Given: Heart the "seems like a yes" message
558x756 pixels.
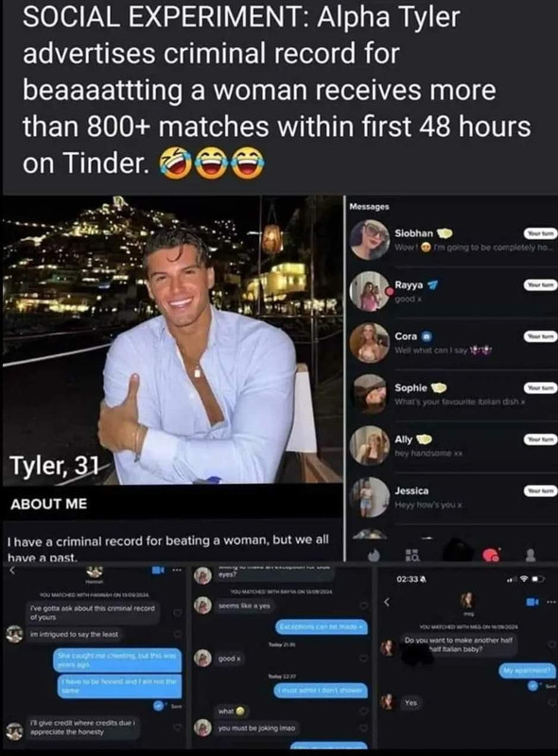Looking at the screenshot, I should (x=364, y=606).
